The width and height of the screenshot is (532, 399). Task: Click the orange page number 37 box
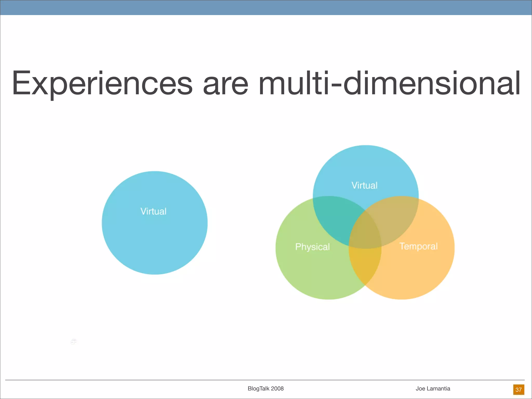[x=518, y=390]
